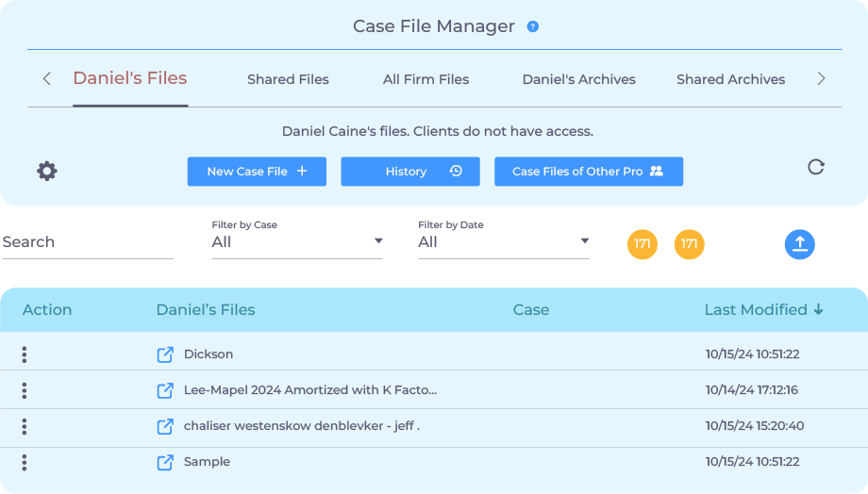Image resolution: width=868 pixels, height=494 pixels.
Task: Click the New Case File button
Action: [x=257, y=172]
